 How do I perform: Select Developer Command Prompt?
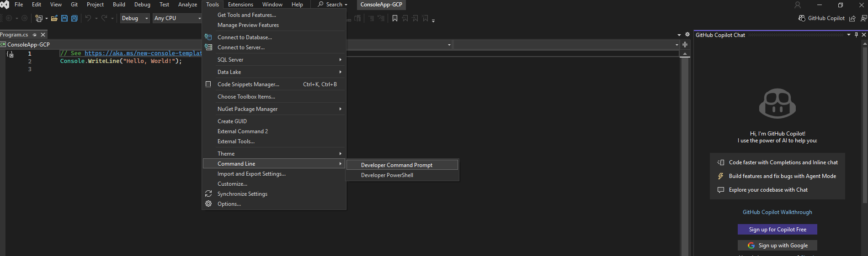[x=402, y=165]
